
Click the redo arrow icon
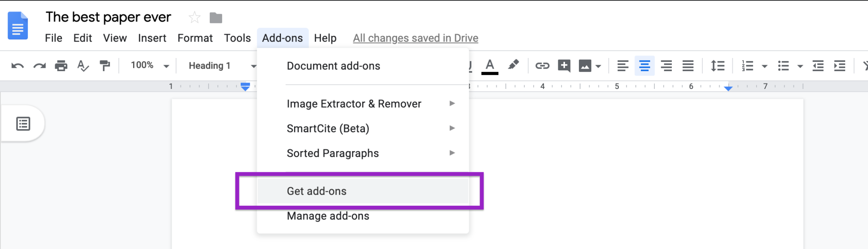coord(39,66)
